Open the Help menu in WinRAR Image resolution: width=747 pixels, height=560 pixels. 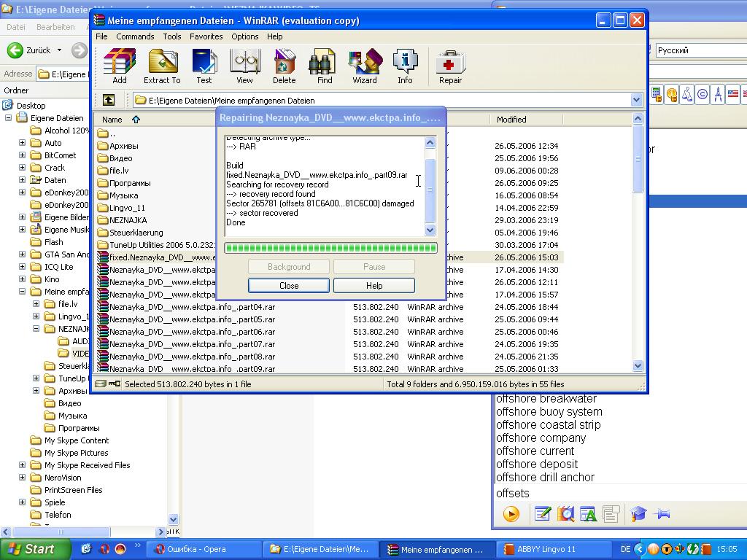point(274,36)
